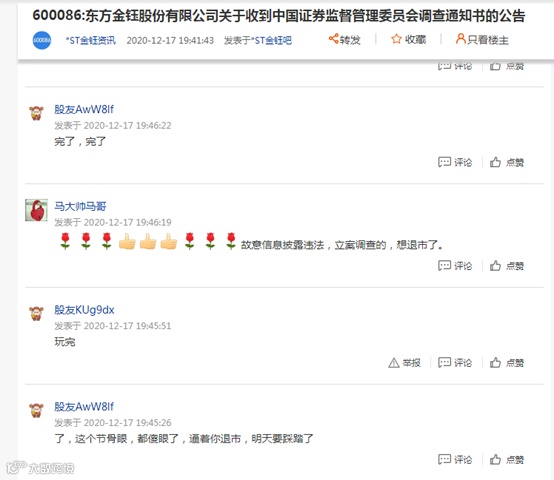Like the last comment about 明天要踩踏了
Image resolution: width=554 pixels, height=480 pixels.
[495, 460]
